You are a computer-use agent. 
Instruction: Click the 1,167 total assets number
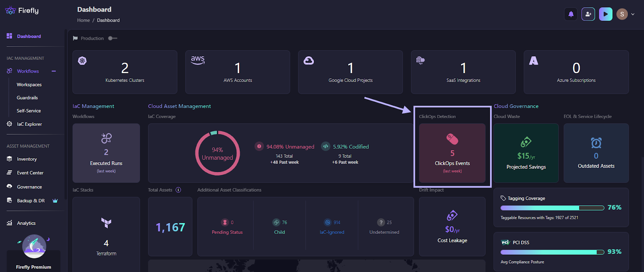(x=171, y=227)
